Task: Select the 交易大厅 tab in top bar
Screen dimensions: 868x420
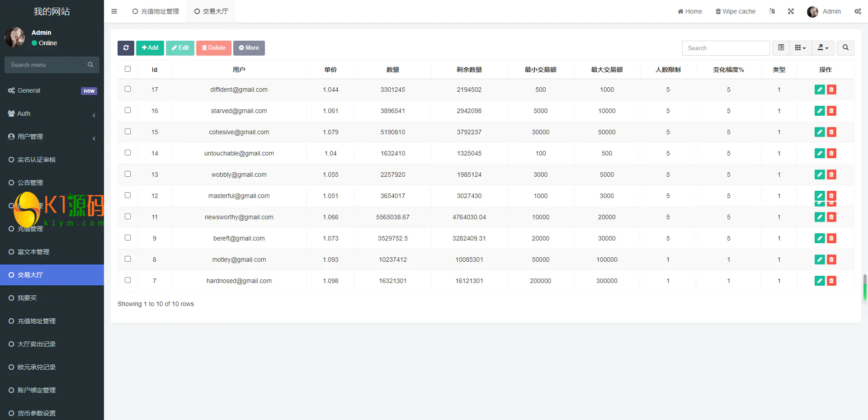Action: click(211, 11)
